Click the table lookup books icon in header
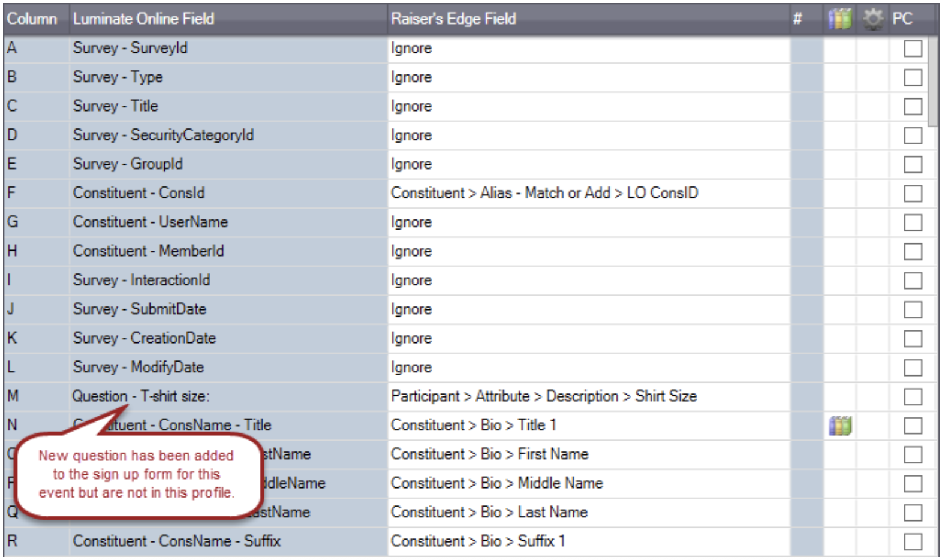The image size is (945, 560). (839, 18)
